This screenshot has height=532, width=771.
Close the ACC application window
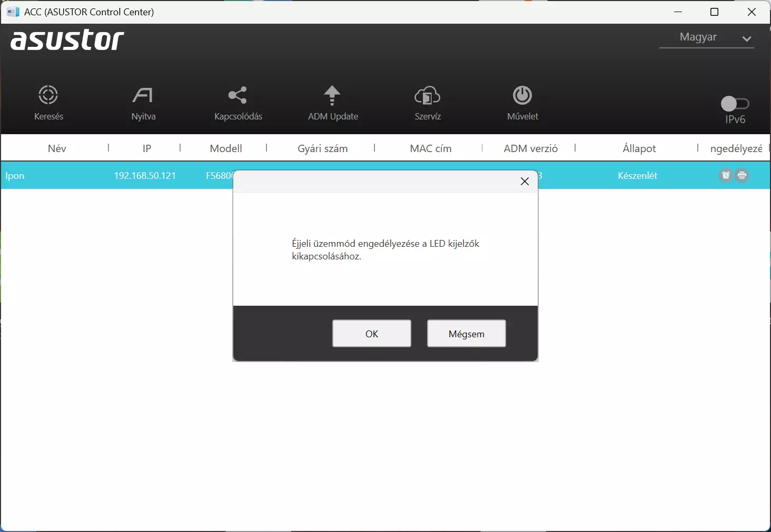[x=752, y=12]
